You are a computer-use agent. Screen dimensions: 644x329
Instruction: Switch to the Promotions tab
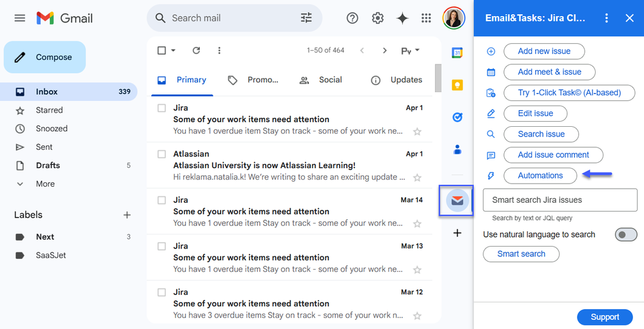coord(253,80)
